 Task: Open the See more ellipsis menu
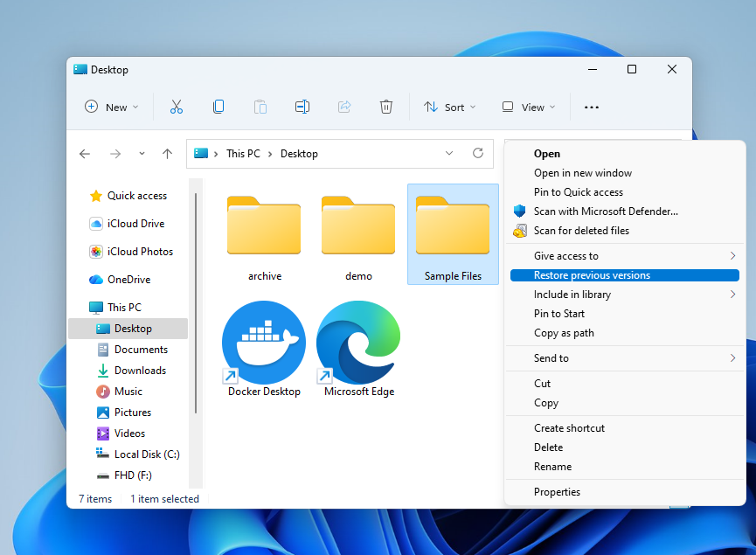point(592,107)
